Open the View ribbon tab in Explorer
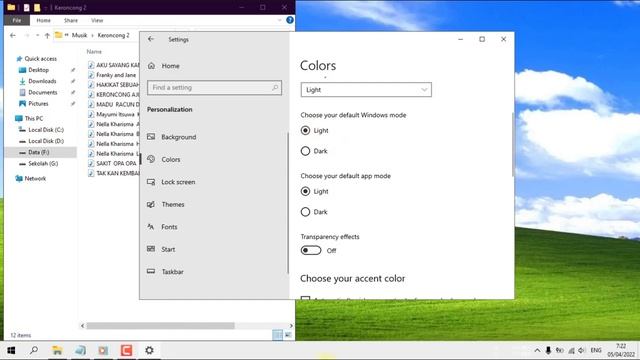Screen dimensions: 640x360 point(97,20)
